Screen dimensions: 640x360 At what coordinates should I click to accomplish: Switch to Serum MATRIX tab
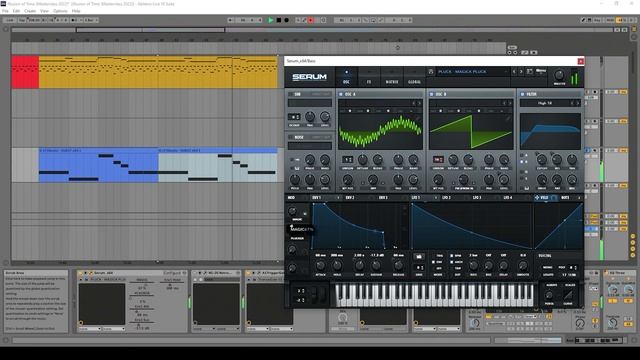coord(391,78)
